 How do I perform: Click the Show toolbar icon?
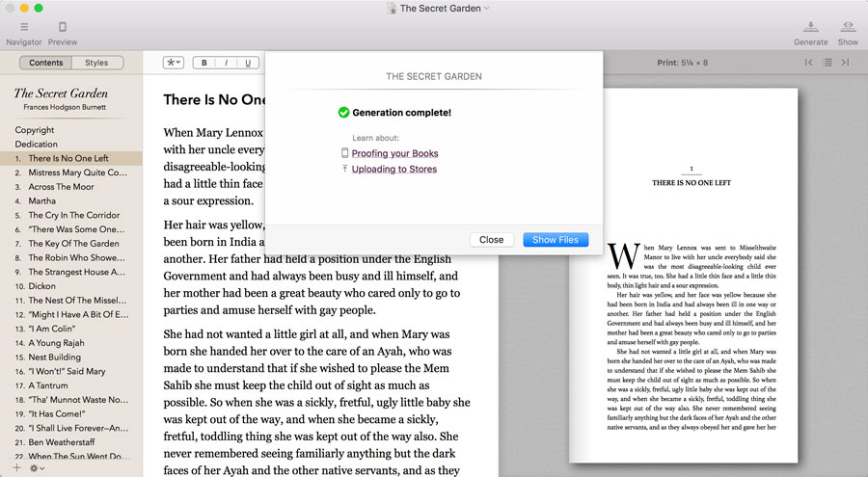(848, 27)
